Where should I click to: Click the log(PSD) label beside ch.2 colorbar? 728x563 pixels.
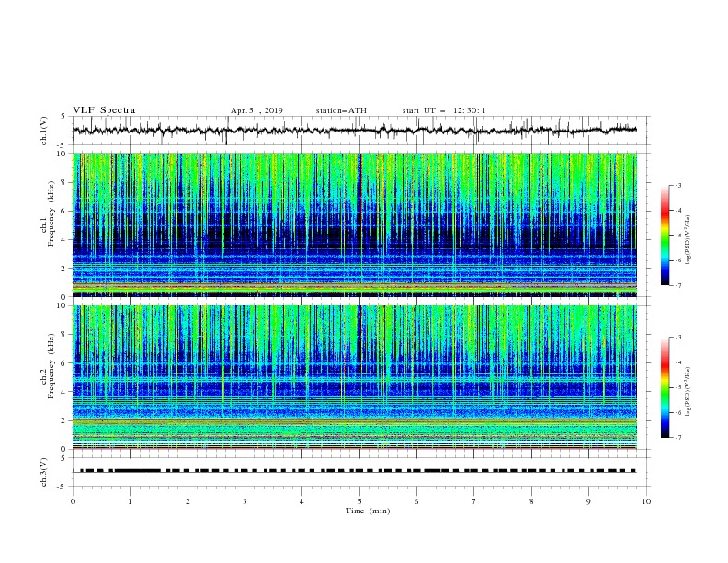[x=688, y=392]
